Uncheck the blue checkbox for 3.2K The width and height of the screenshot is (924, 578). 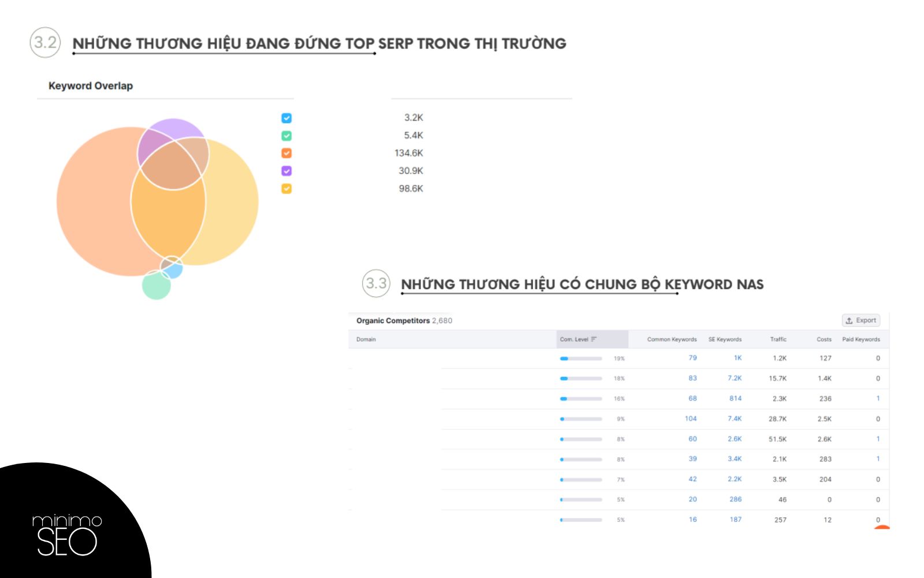(286, 118)
